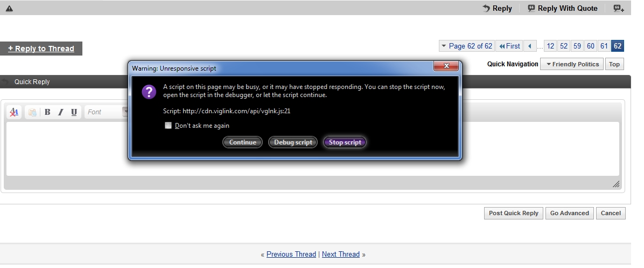Toggle underline formatting in Quick Reply
644x268 pixels.
coord(74,112)
